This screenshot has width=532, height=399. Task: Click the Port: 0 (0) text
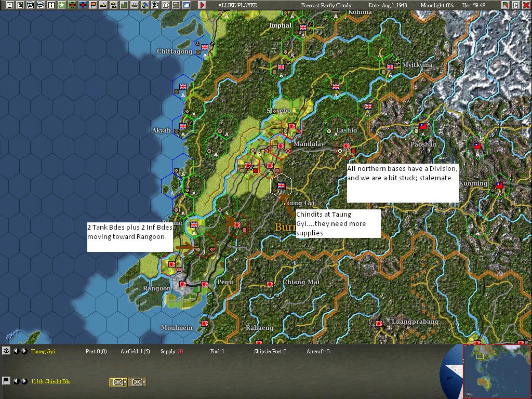click(96, 351)
